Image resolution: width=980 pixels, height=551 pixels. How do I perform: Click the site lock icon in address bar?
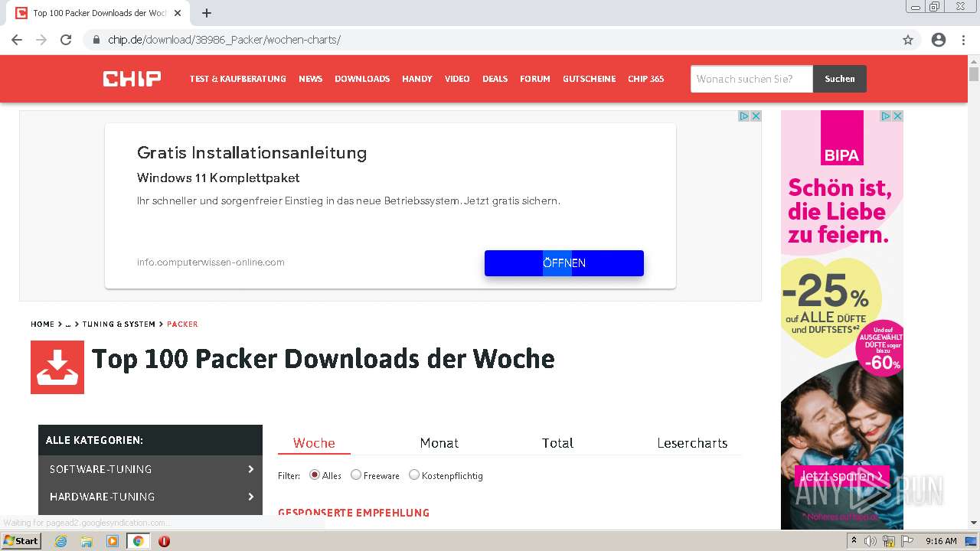[x=96, y=40]
